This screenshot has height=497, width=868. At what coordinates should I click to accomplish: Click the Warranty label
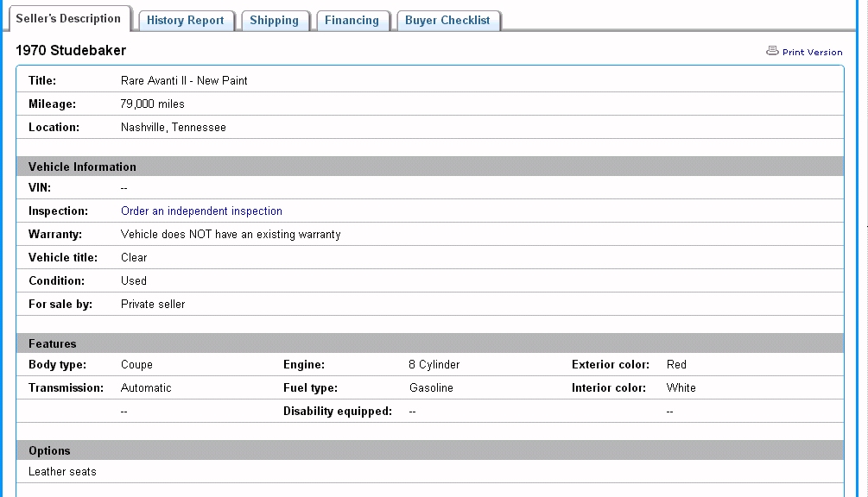point(55,235)
